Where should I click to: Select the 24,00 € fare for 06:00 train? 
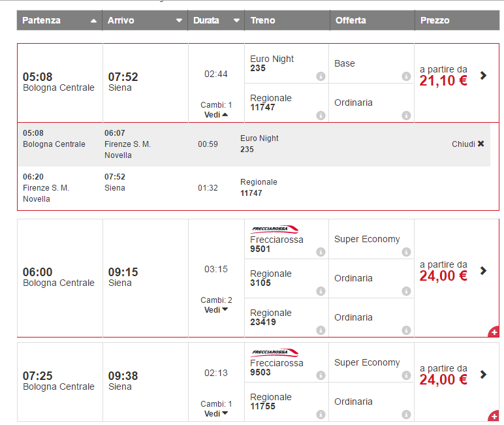point(483,270)
